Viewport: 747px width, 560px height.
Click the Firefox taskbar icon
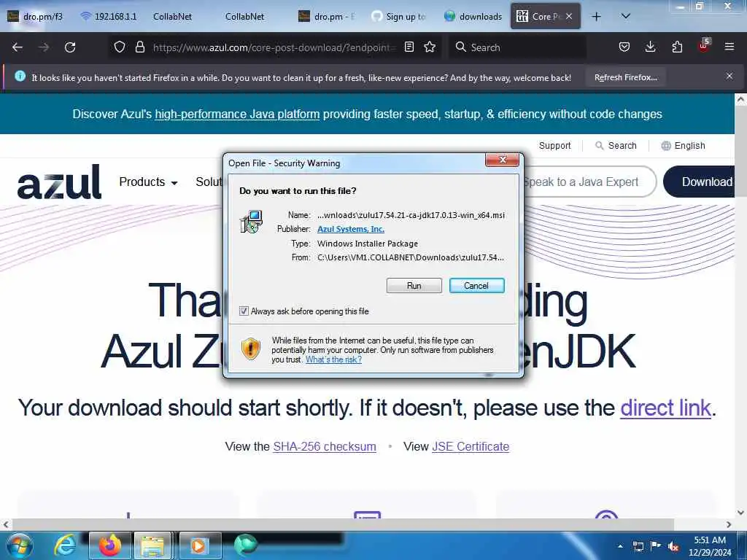[110, 545]
